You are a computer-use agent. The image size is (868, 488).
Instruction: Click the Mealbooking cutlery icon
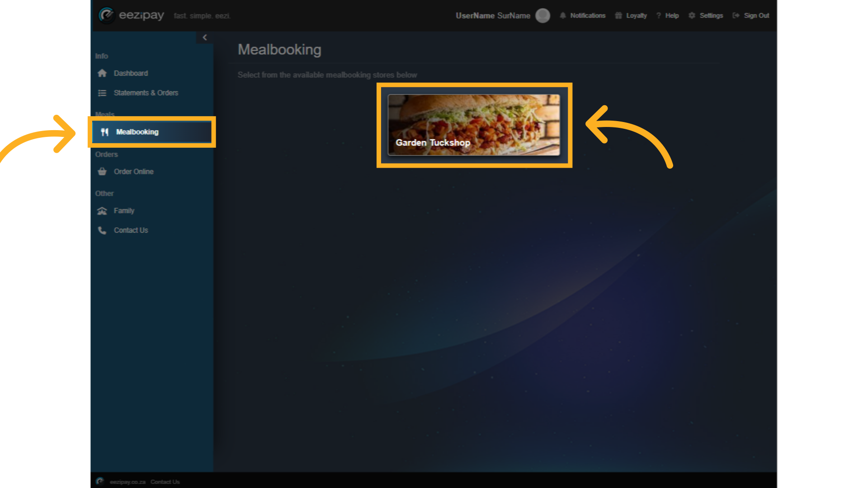[105, 132]
